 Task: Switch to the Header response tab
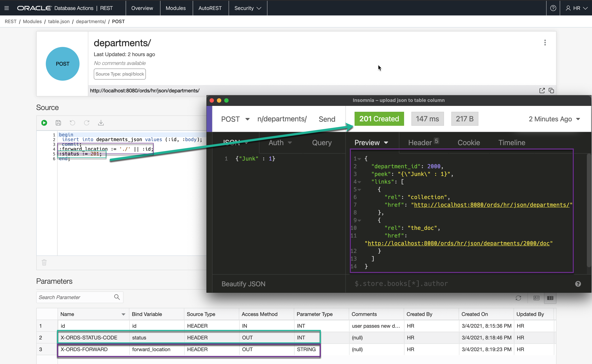click(x=423, y=142)
